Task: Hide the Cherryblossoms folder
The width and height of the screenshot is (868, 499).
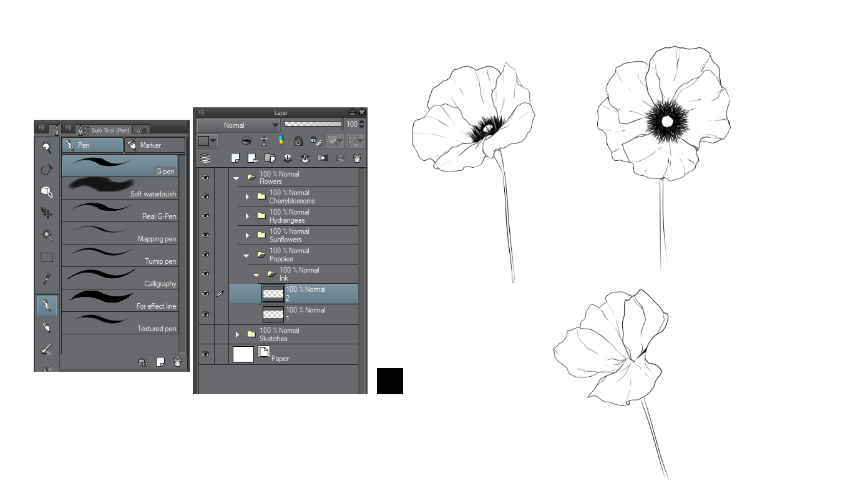Action: click(x=206, y=196)
